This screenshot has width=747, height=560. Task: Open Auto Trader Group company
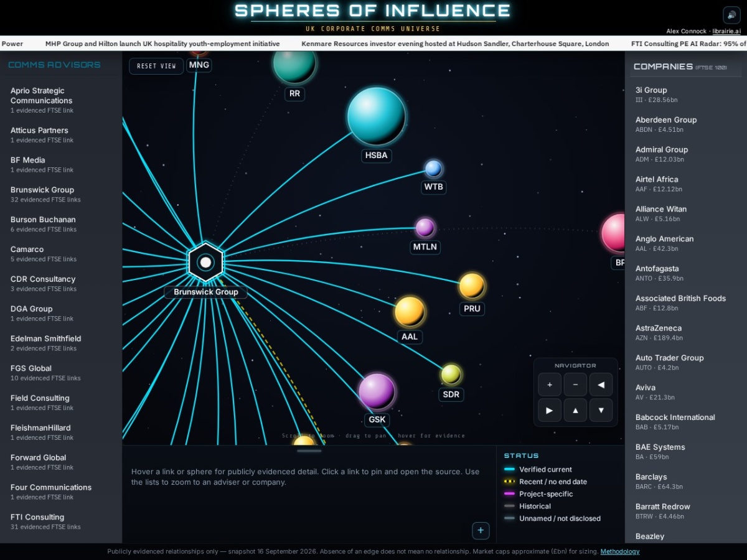(x=686, y=362)
